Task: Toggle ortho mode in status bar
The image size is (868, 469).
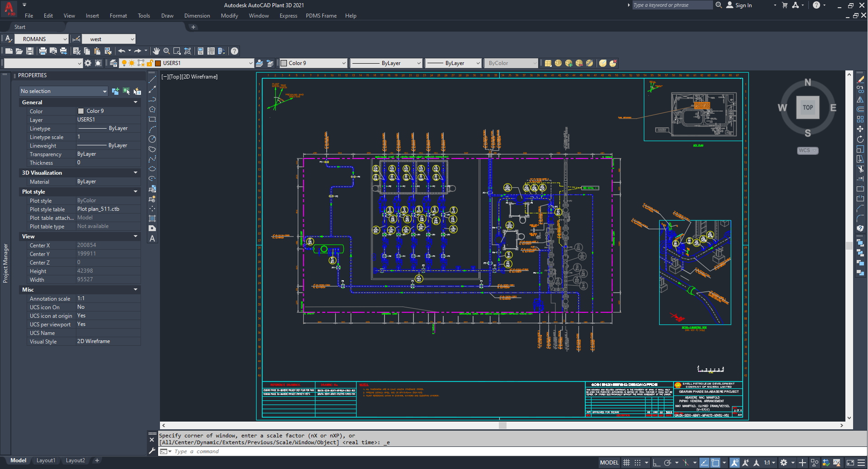Action: (657, 463)
